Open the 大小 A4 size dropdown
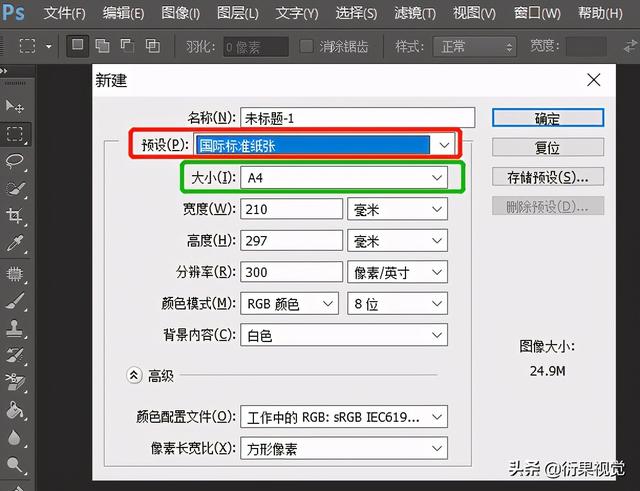This screenshot has width=640, height=491. pos(344,178)
